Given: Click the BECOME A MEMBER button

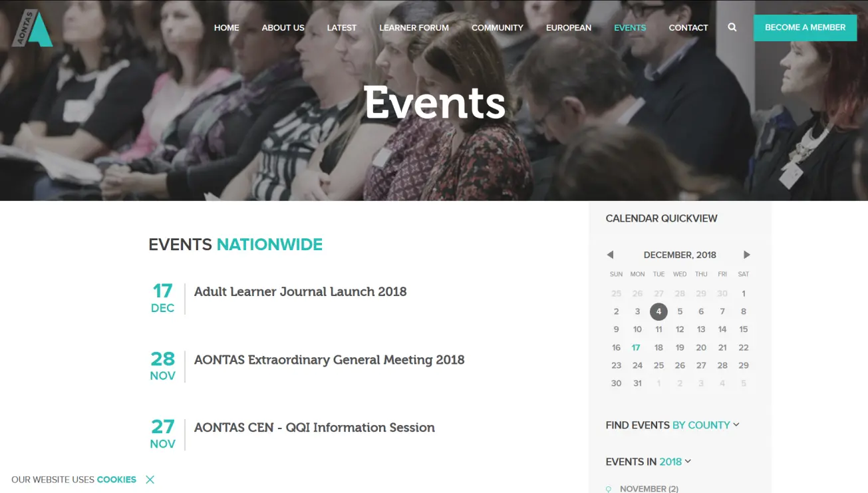Looking at the screenshot, I should tap(805, 28).
